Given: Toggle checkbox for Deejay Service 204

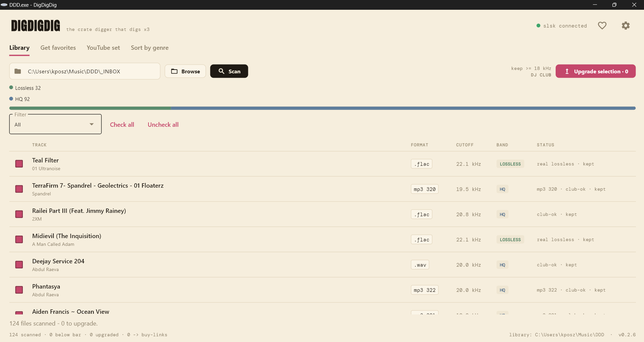Looking at the screenshot, I should point(19,265).
